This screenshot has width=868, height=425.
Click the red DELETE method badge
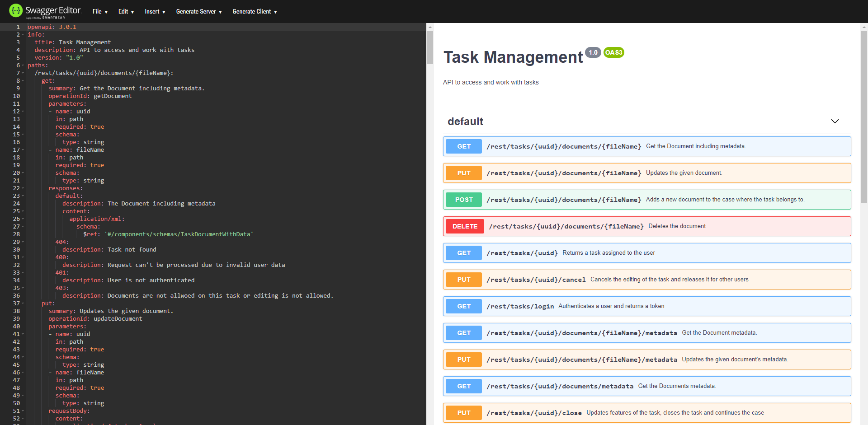point(464,226)
